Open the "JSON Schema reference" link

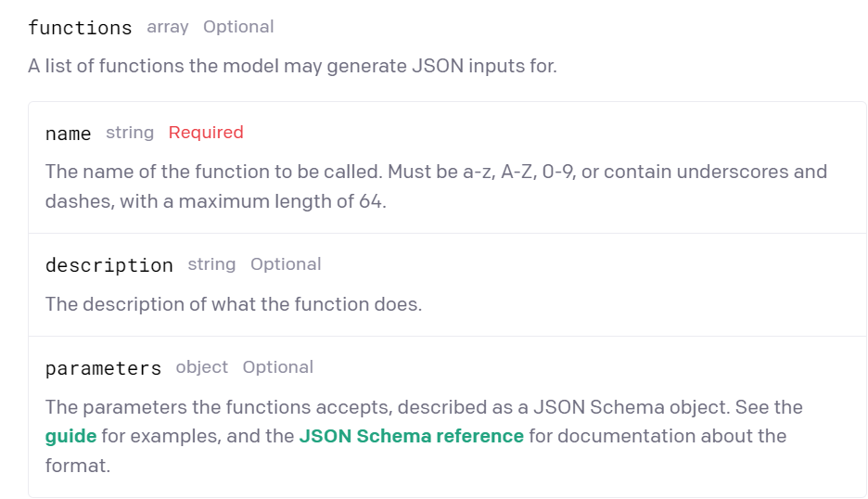tap(411, 436)
